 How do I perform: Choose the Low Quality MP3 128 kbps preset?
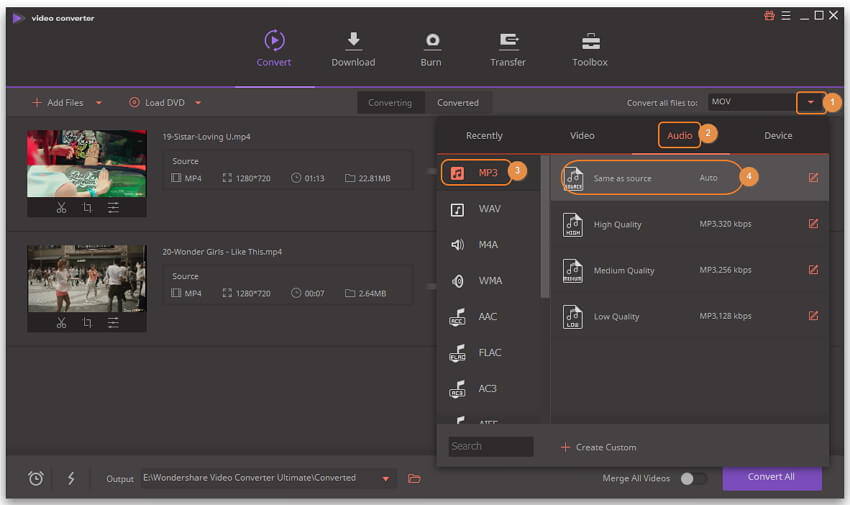coord(690,316)
